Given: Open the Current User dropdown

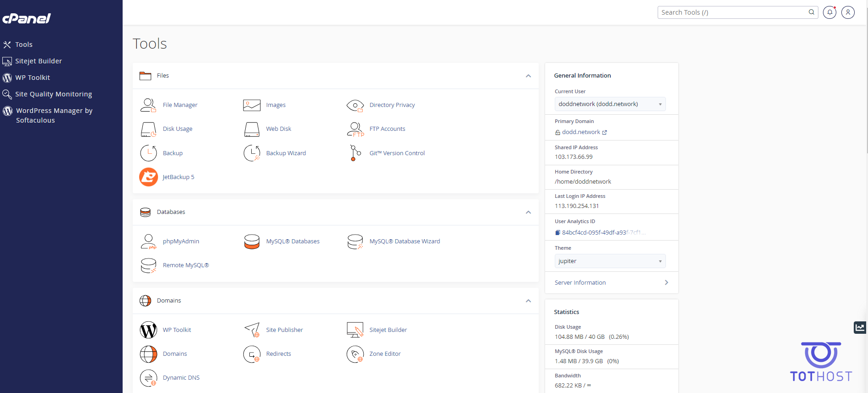Looking at the screenshot, I should (x=610, y=104).
